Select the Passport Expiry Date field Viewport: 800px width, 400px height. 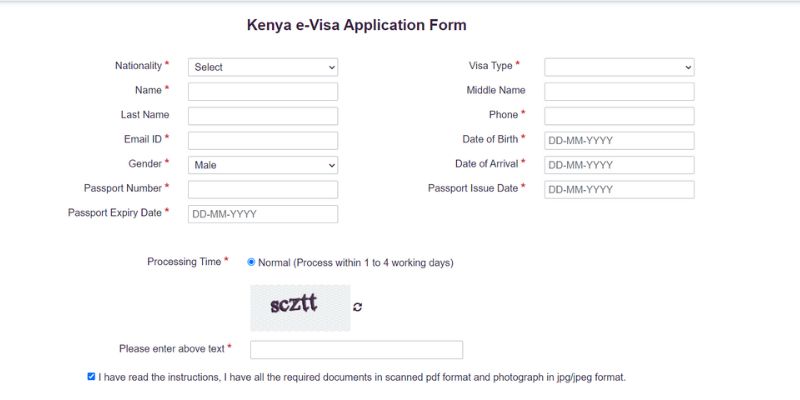[262, 214]
